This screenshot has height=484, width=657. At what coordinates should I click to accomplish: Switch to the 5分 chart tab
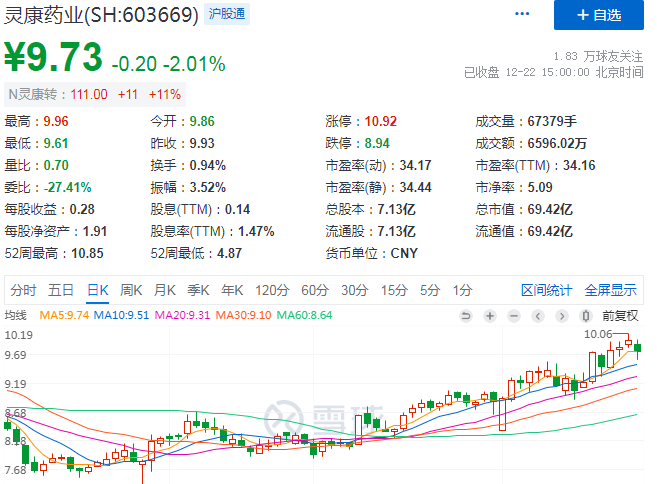[430, 290]
